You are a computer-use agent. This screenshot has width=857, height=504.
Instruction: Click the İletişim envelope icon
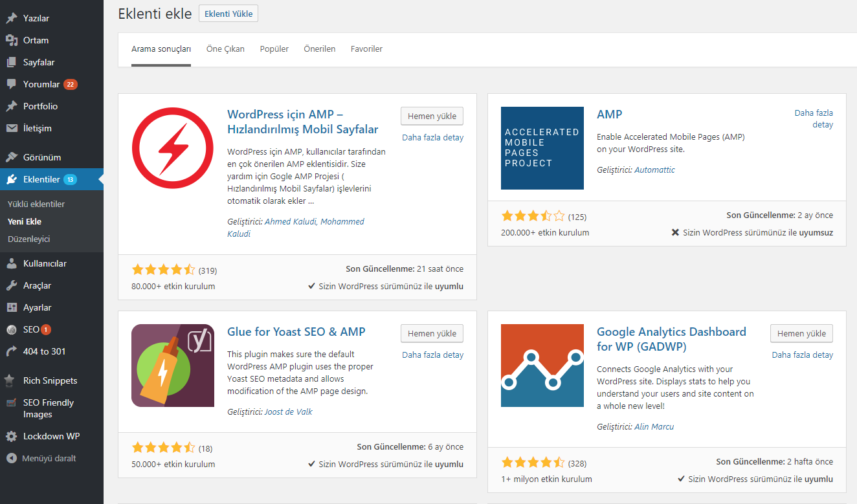point(12,128)
